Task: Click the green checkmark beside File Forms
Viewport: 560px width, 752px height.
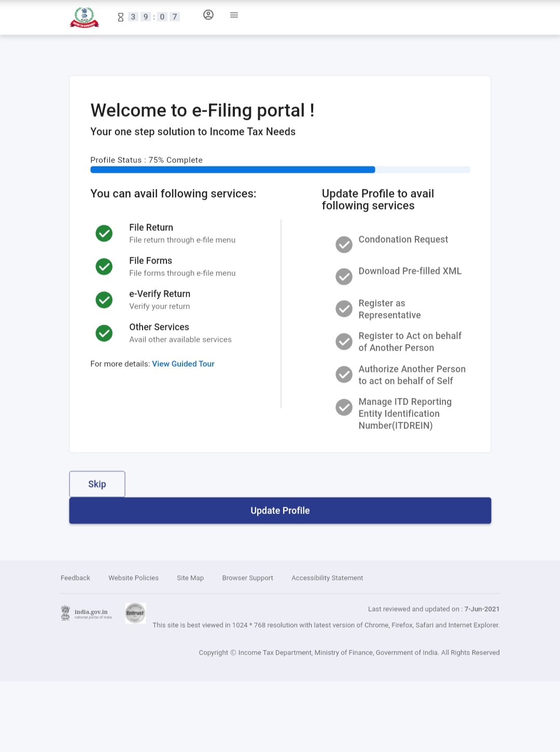Action: pyautogui.click(x=104, y=267)
